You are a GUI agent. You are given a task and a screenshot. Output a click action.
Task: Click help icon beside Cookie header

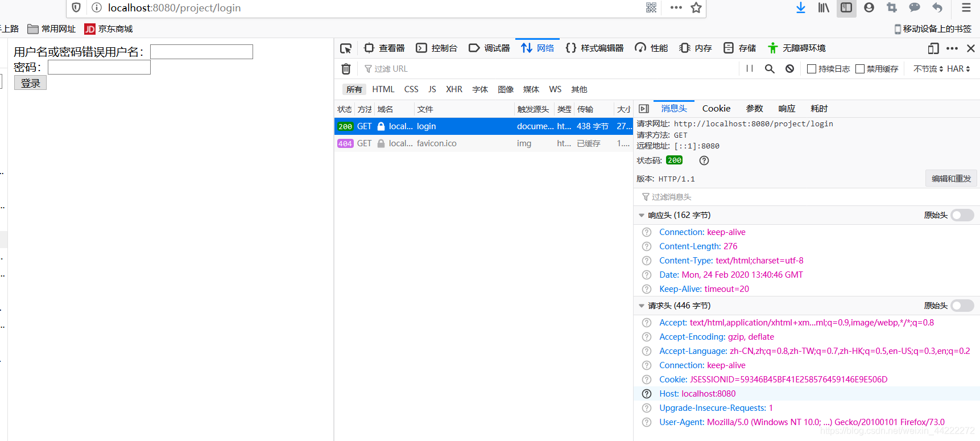point(647,380)
